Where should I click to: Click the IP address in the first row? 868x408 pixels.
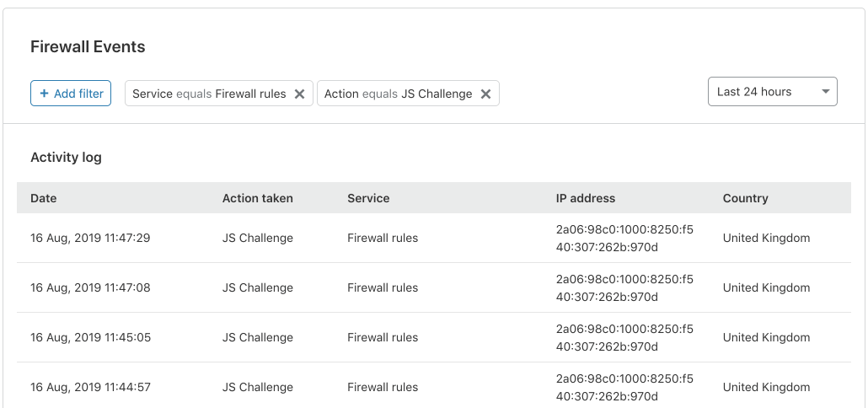pos(624,238)
